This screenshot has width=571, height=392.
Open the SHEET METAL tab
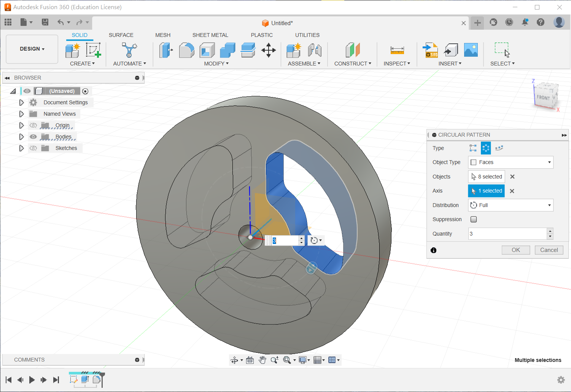pyautogui.click(x=210, y=35)
